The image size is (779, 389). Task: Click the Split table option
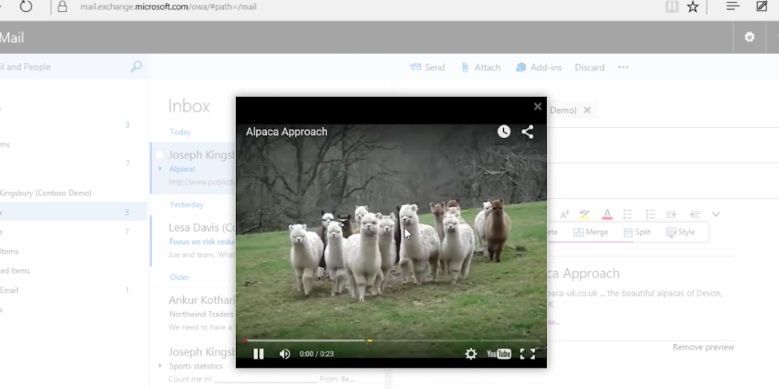(637, 232)
